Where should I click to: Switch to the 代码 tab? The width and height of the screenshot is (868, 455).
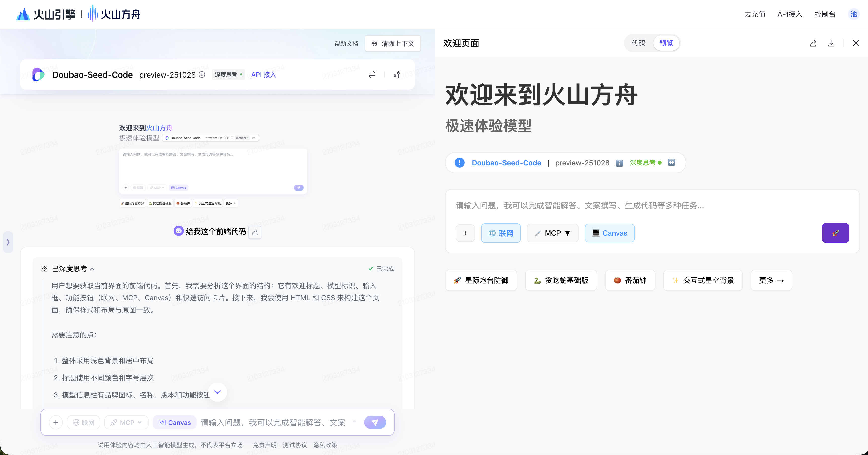coord(638,43)
